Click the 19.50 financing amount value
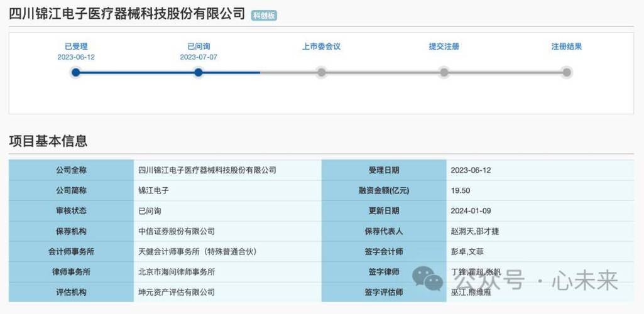Screen dimensions: 644x314 point(461,190)
